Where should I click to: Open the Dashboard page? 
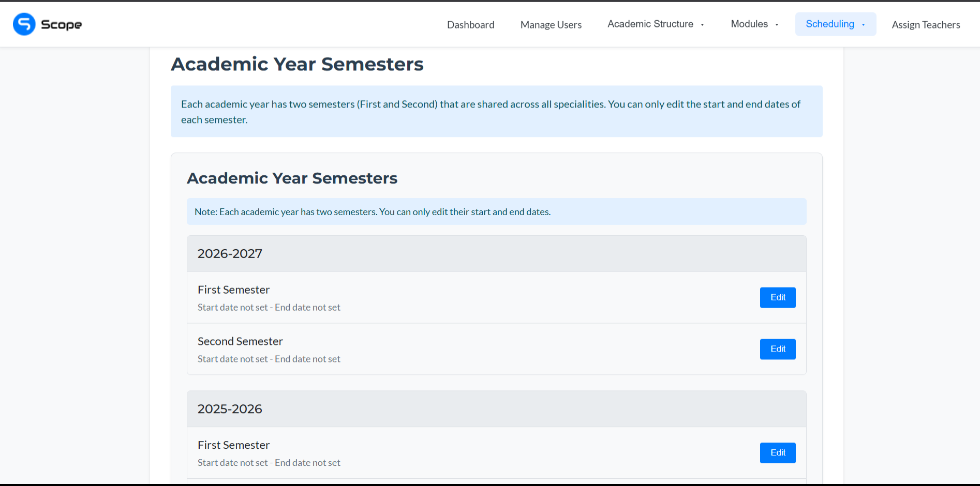coord(470,25)
